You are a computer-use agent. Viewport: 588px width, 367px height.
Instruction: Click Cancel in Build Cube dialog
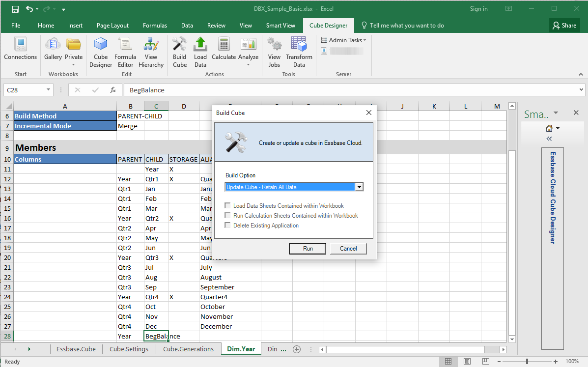(348, 249)
